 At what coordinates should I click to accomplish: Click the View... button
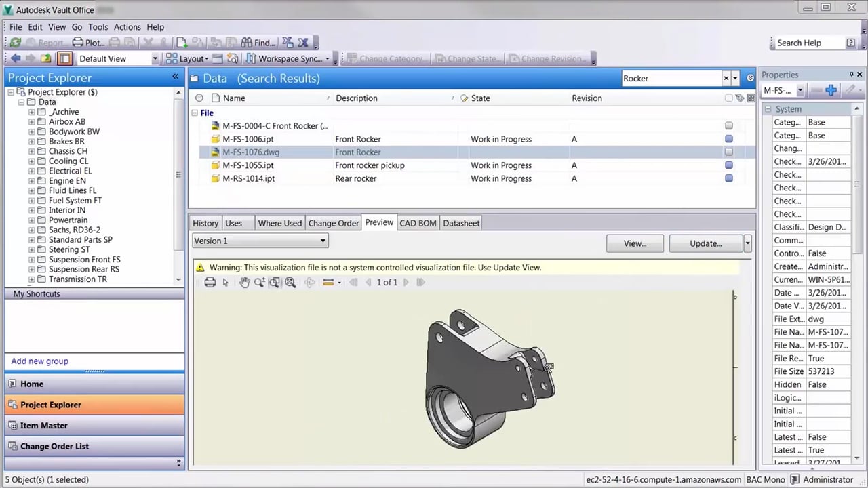pos(635,243)
